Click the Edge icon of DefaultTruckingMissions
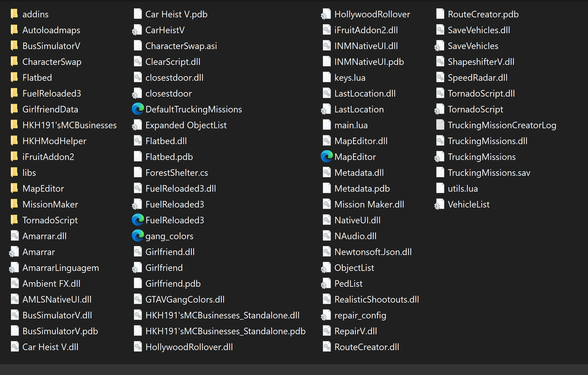 [137, 109]
